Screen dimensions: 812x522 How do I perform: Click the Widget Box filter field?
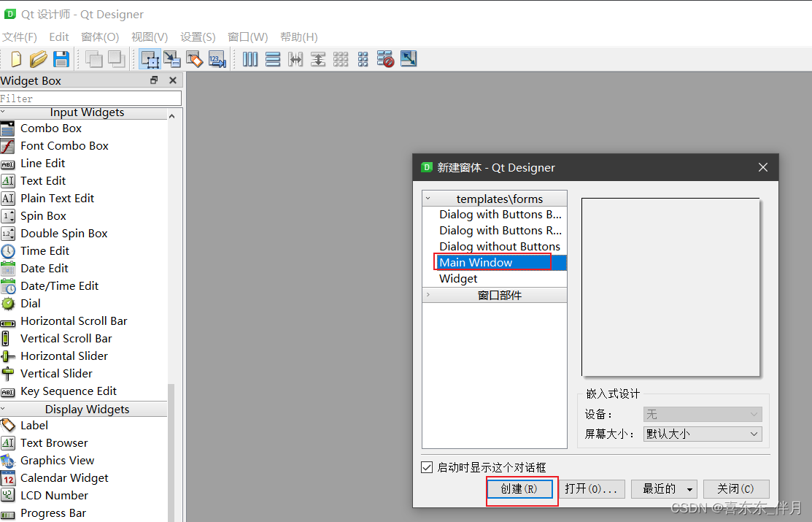[88, 97]
